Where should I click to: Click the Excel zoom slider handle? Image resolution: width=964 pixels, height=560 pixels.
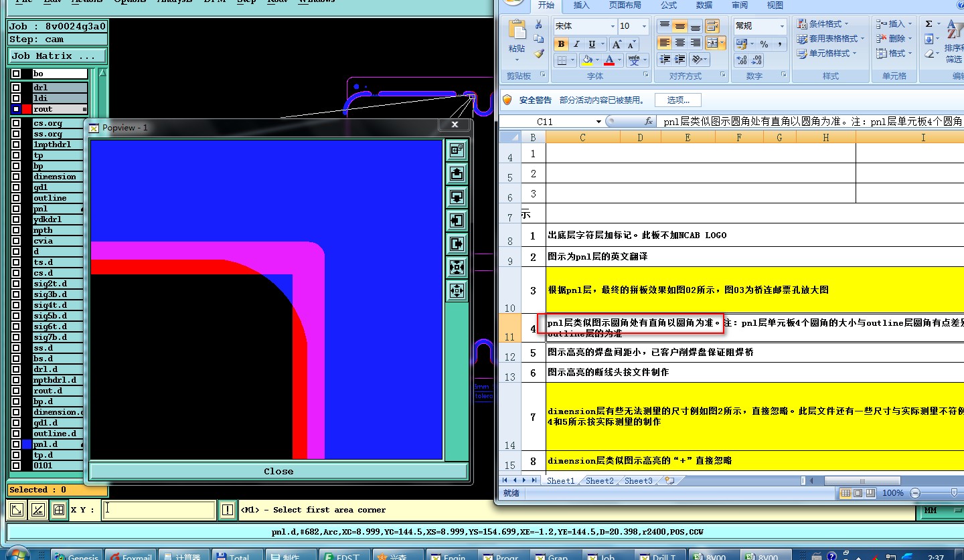click(955, 493)
